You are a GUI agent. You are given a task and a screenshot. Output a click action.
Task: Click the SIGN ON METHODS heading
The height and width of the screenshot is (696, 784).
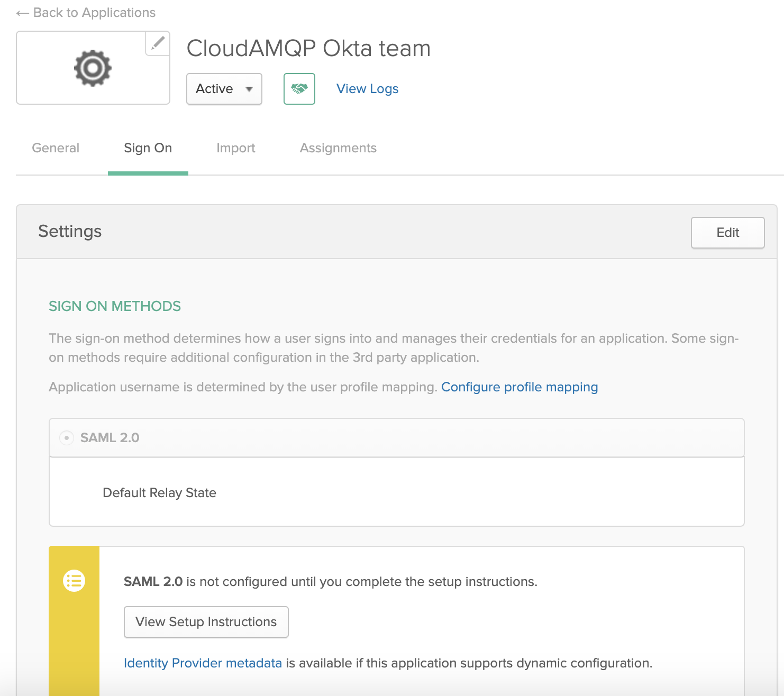click(115, 306)
